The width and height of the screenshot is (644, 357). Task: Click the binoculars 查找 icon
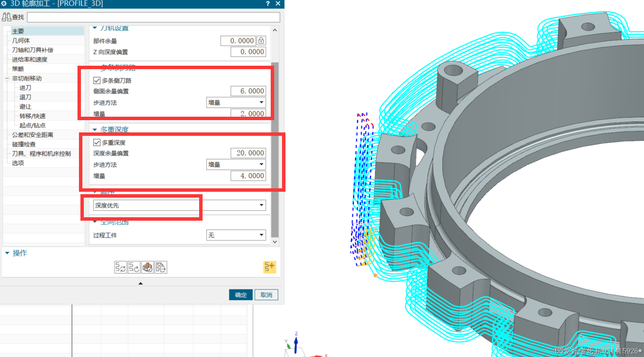click(x=6, y=17)
